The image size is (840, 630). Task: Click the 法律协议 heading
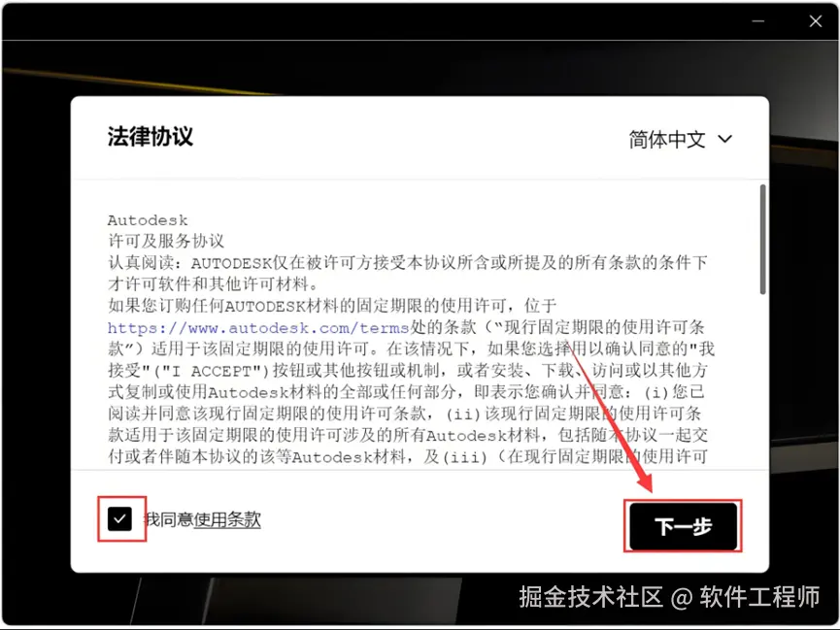(150, 137)
